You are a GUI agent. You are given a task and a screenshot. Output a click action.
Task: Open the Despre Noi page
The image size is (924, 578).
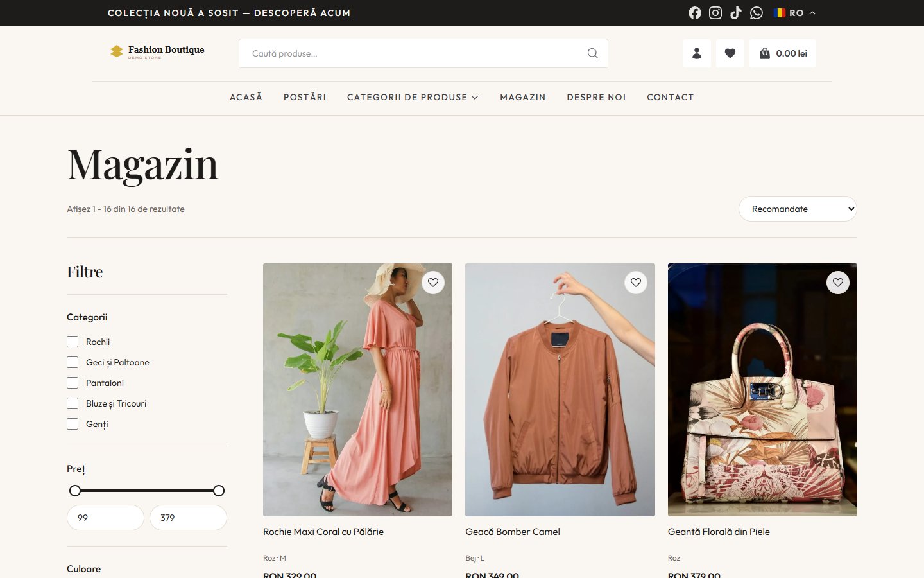[x=596, y=97]
